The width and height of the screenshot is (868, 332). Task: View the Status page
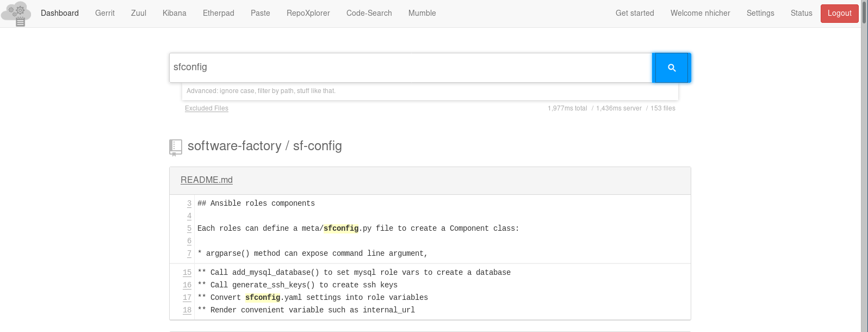pyautogui.click(x=801, y=13)
